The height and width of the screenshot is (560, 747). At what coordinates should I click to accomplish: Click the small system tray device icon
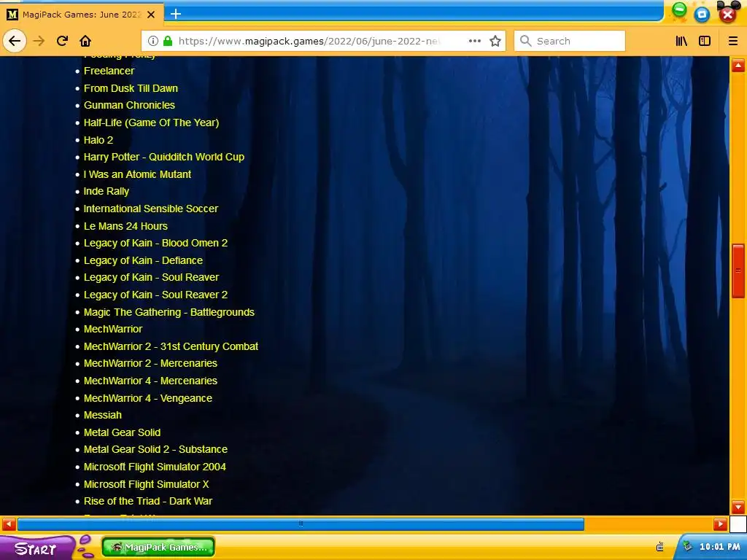click(x=659, y=547)
